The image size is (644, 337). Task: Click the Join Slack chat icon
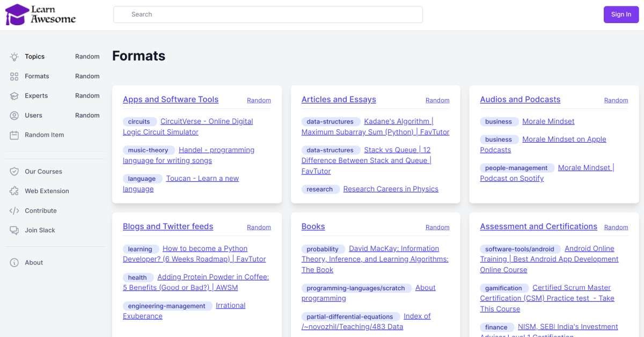pyautogui.click(x=14, y=230)
